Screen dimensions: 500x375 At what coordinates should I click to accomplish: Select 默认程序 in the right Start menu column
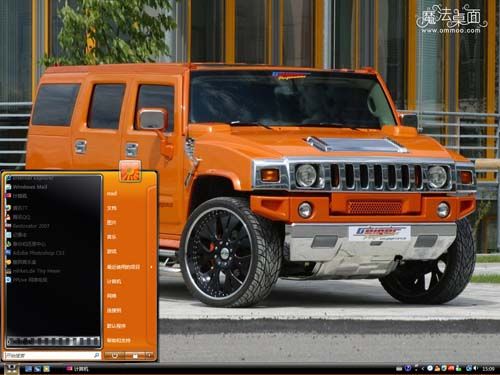point(116,326)
